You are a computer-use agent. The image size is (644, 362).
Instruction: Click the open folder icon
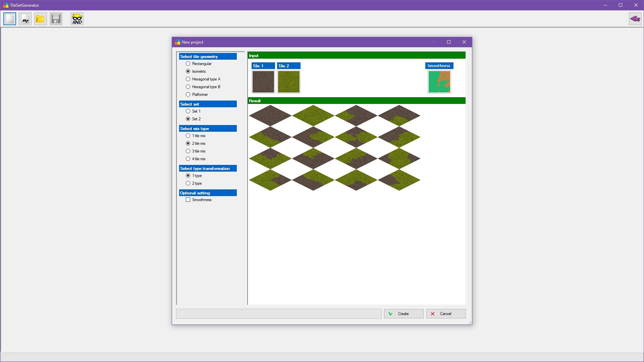coord(40,19)
